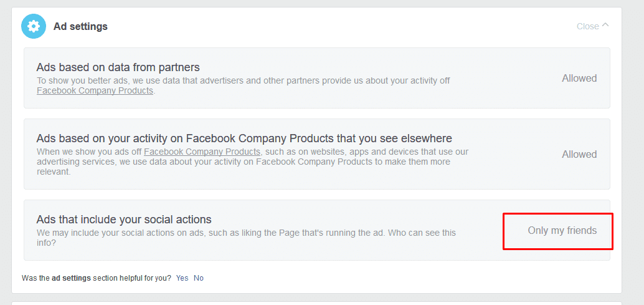
Task: Click the Ad settings gear icon
Action: (x=34, y=26)
